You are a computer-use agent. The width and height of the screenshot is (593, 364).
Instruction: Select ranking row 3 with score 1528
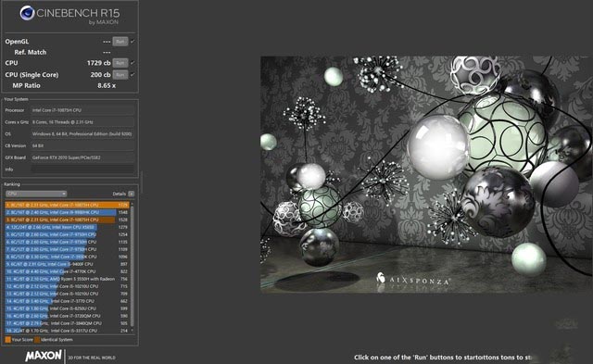(x=67, y=220)
